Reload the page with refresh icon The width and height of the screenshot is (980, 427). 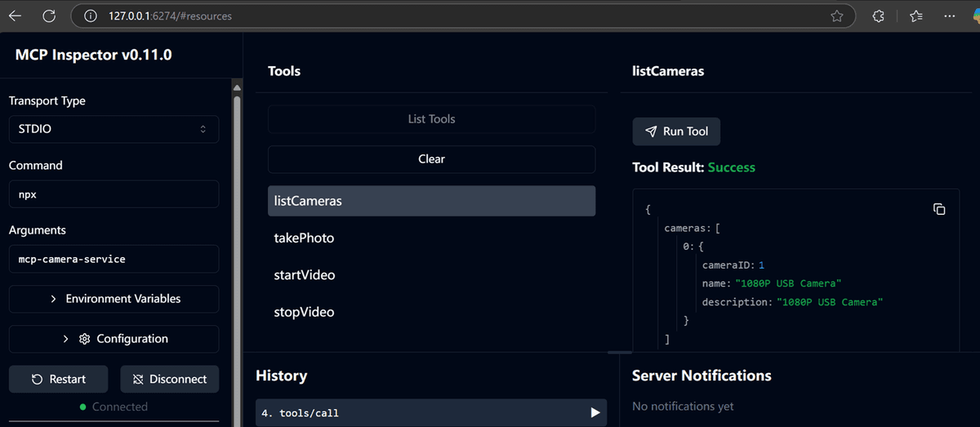[x=49, y=16]
